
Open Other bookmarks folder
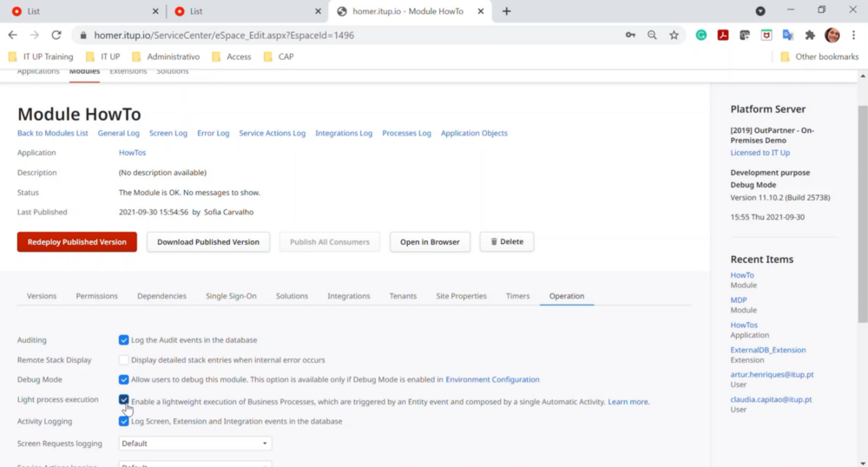click(819, 56)
